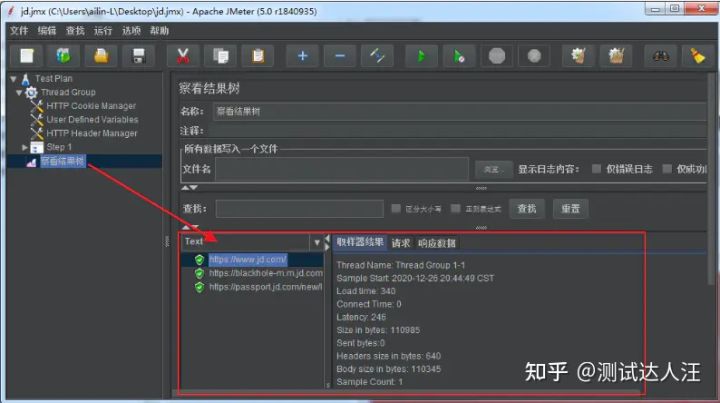Click the 查找 search text field

click(x=299, y=209)
